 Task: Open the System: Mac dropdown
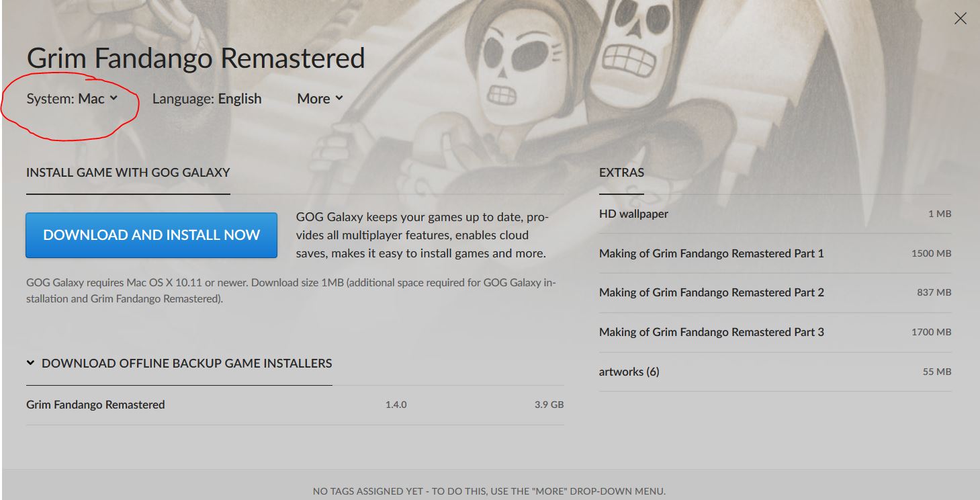72,99
